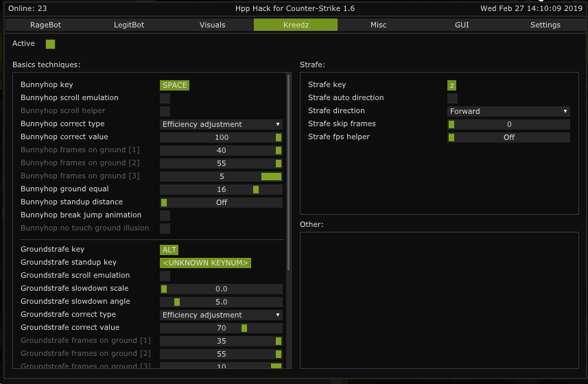Open the Bunnyhop correct type dropdown

[221, 124]
